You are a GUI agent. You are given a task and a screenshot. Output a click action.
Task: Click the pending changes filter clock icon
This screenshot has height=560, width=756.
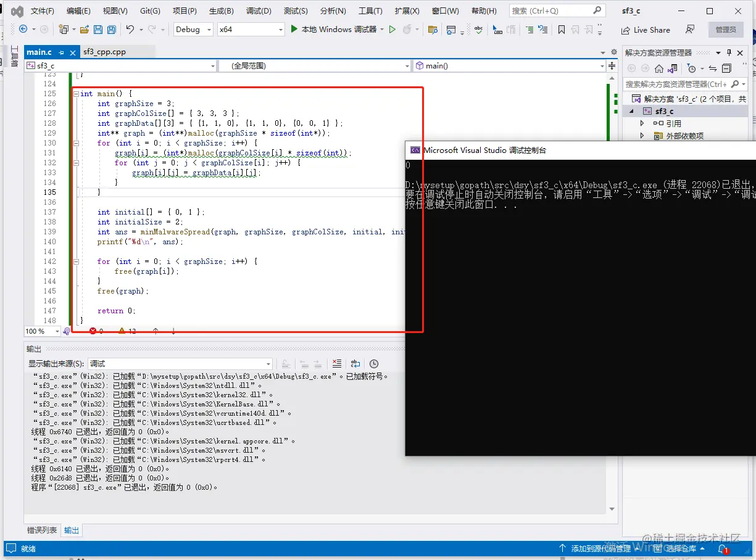pos(691,68)
